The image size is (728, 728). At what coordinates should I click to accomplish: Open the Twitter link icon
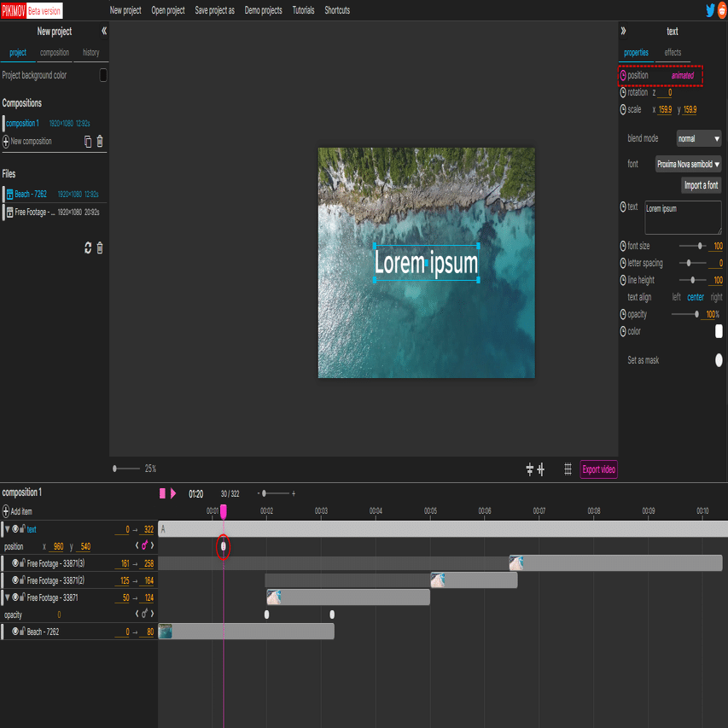[x=710, y=10]
